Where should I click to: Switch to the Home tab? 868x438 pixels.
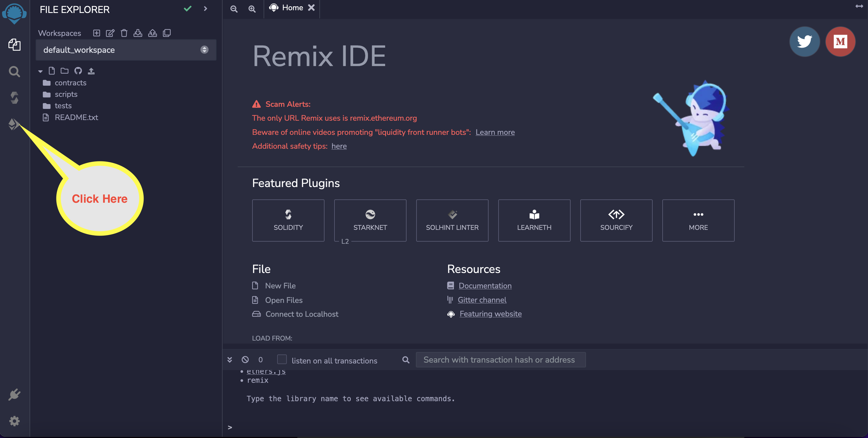click(x=292, y=8)
